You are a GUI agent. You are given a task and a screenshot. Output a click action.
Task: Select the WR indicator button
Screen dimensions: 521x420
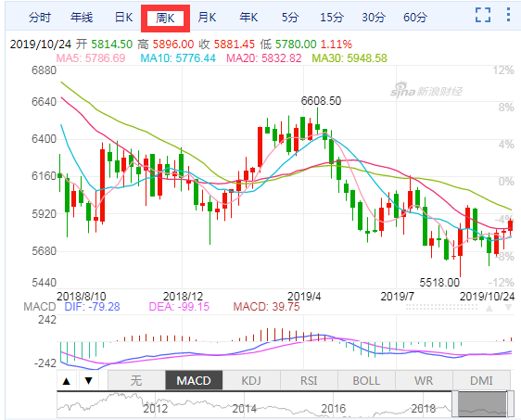[x=424, y=380]
